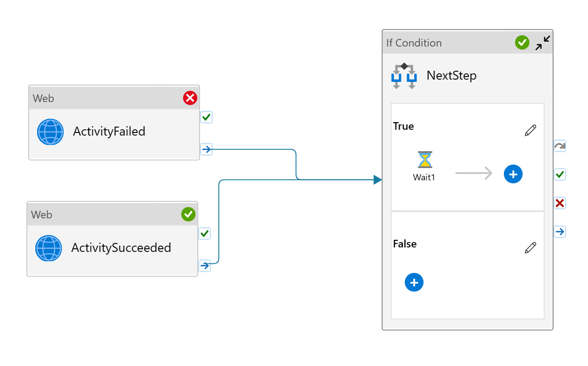
Task: Click the red fail connector on the If Condition
Action: (559, 203)
